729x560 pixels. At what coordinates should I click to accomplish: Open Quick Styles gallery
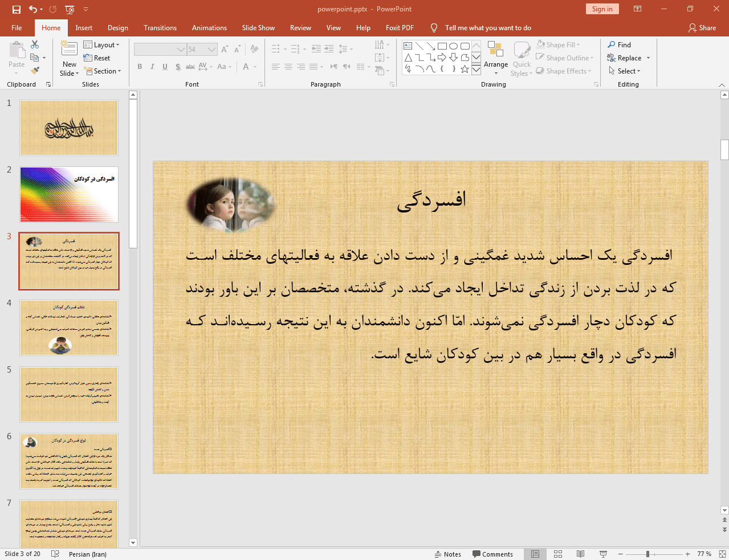522,59
